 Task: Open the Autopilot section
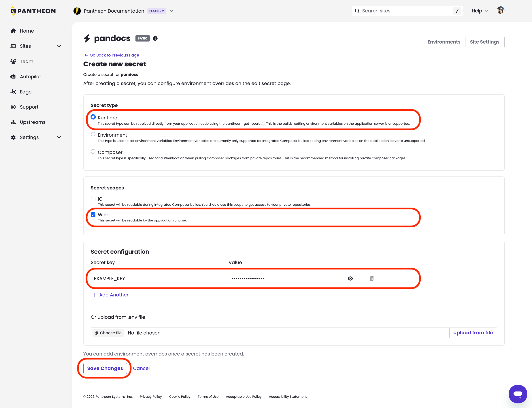point(31,76)
